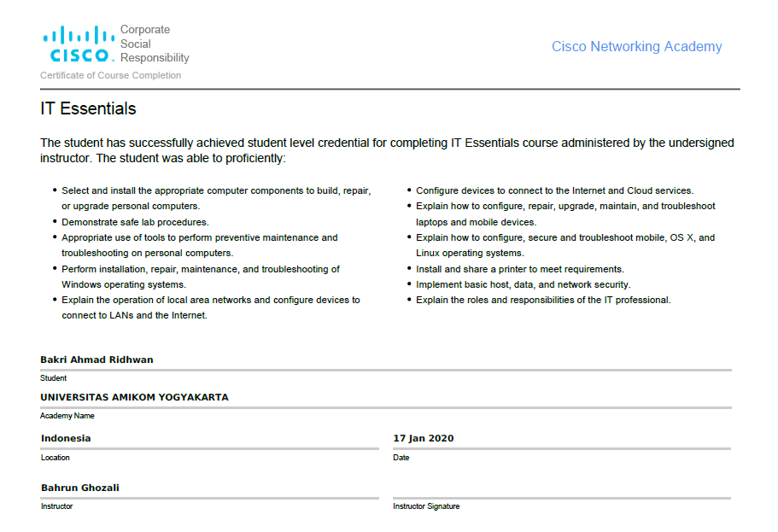
Task: Select the 'Demonstrate safe lab procedures' bullet
Action: (135, 222)
